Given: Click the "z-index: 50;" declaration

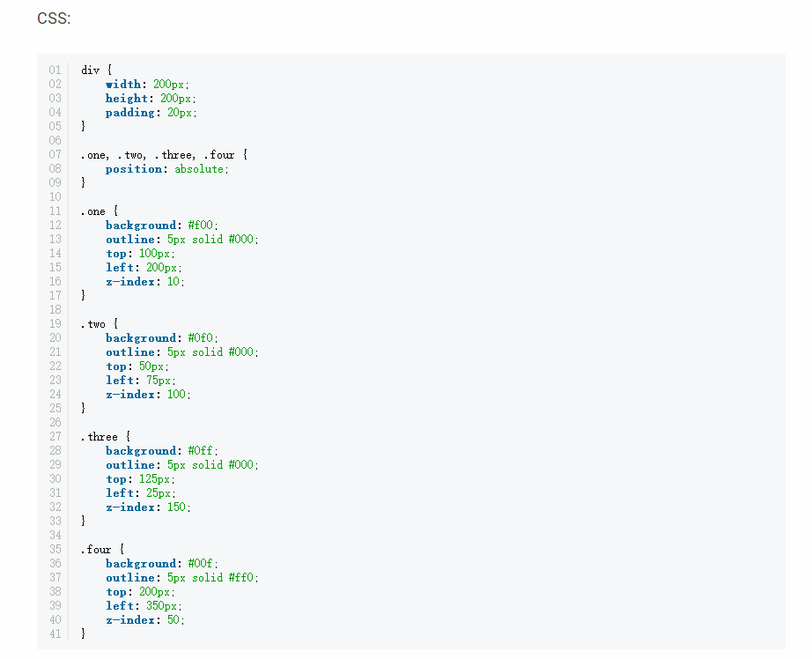Looking at the screenshot, I should tap(145, 620).
